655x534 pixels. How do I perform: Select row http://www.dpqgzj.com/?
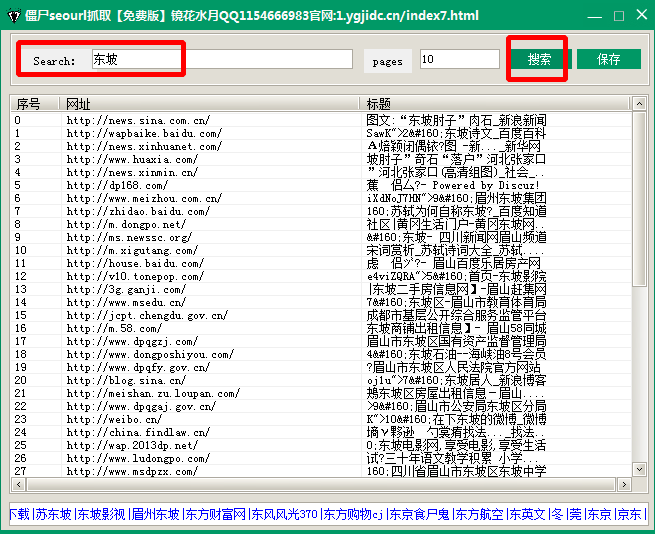[x=321, y=341]
